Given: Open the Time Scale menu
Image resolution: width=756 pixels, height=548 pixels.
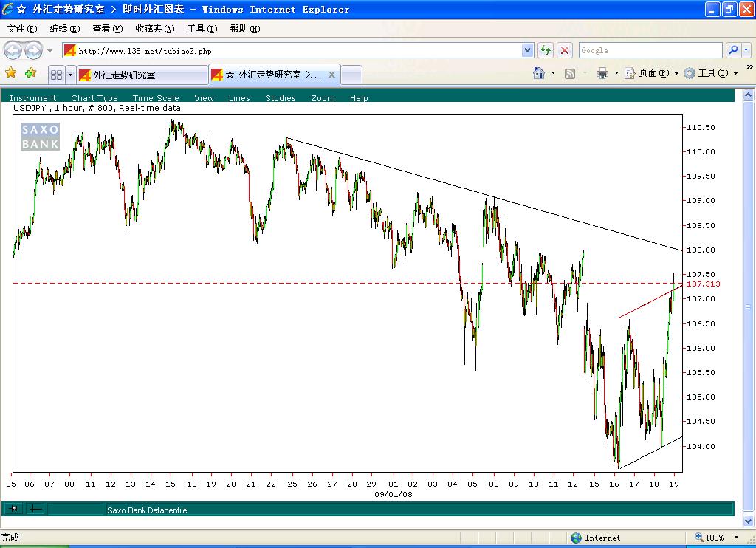Looking at the screenshot, I should click(156, 98).
